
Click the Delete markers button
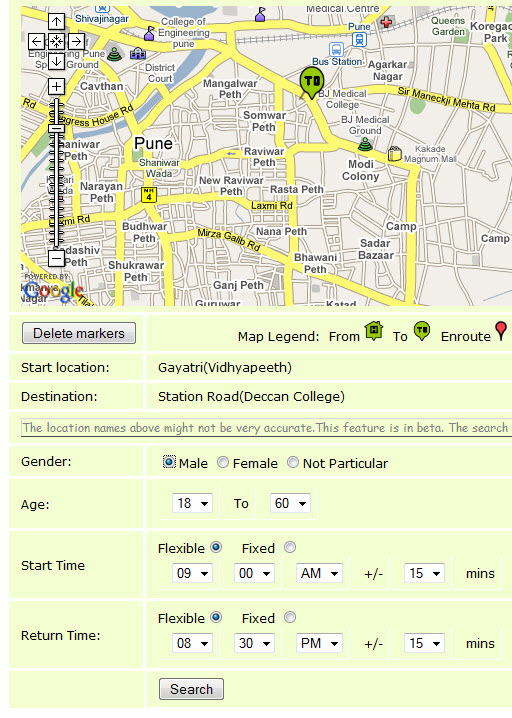79,333
